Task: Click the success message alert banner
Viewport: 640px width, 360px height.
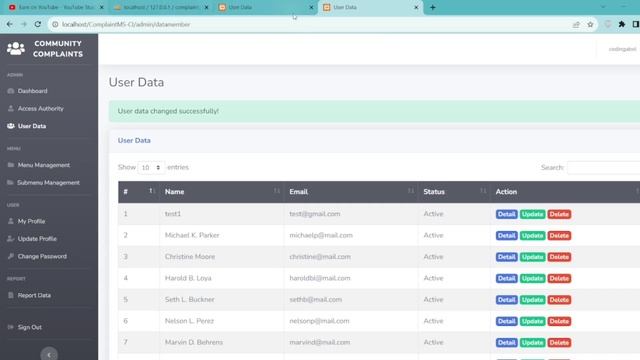Action: pos(374,111)
